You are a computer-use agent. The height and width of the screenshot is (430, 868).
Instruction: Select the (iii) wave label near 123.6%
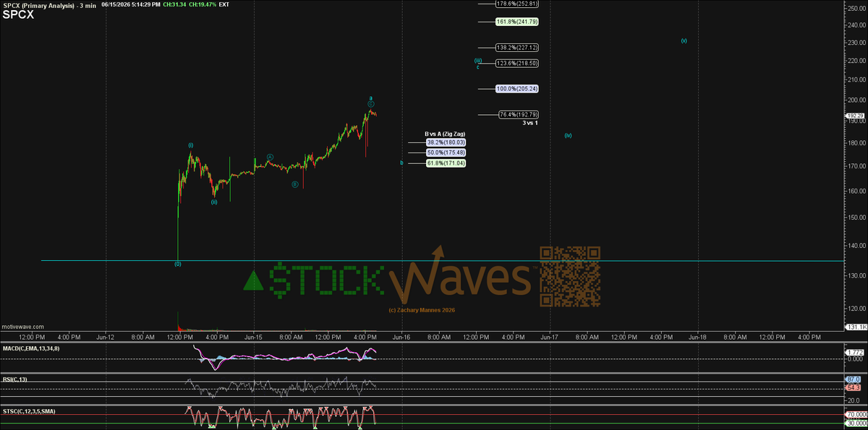478,61
